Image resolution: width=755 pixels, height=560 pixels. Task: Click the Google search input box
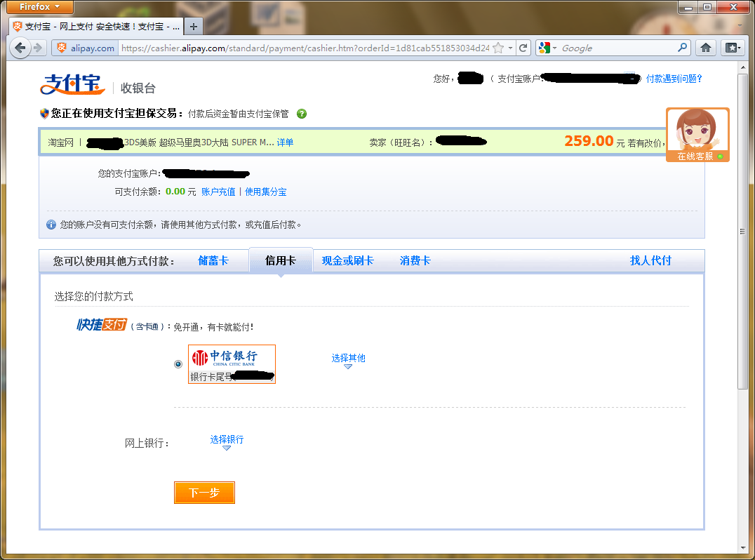(617, 48)
